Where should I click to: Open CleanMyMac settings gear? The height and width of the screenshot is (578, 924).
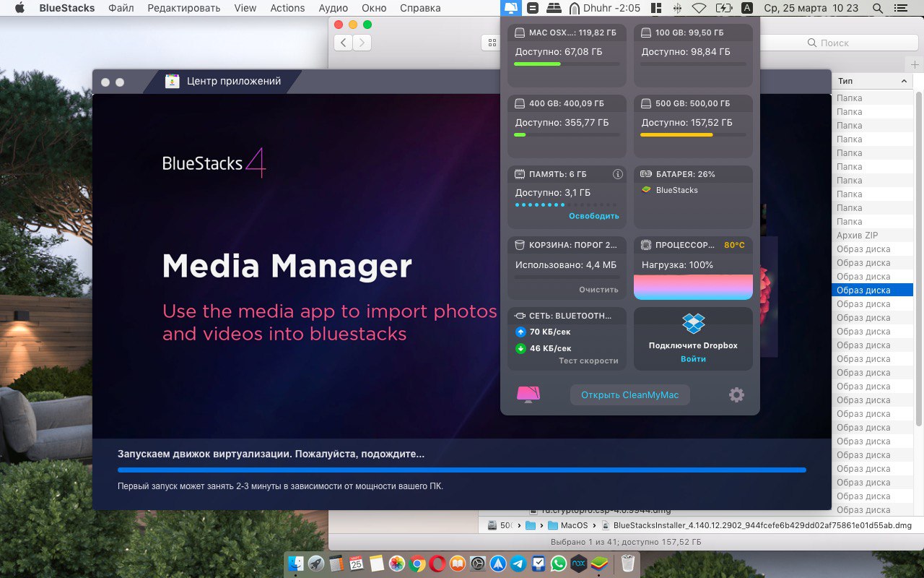coord(736,394)
